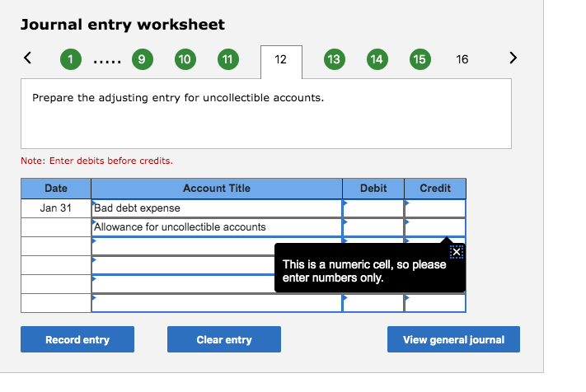Select empty account title cell in last row
Image resolution: width=586 pixels, height=392 pixels.
point(217,303)
